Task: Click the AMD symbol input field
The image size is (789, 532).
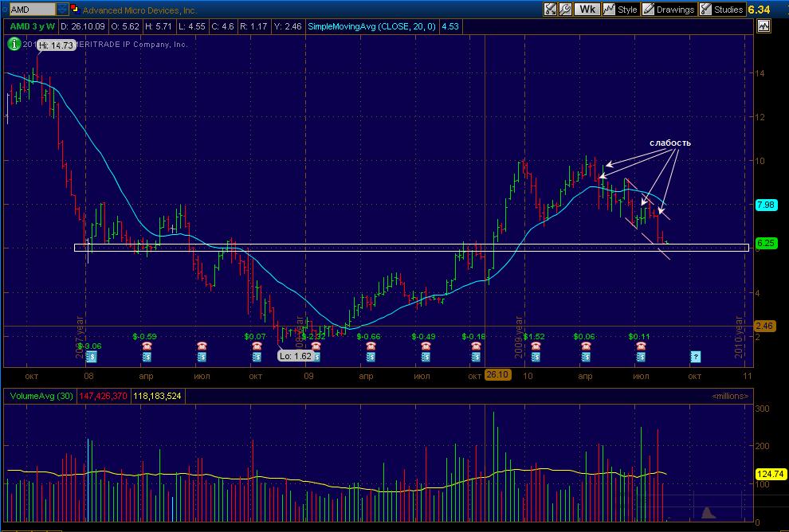Action: tap(32, 9)
